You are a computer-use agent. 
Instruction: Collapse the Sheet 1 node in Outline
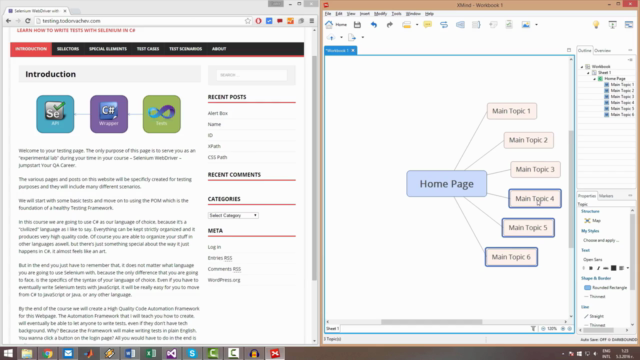pyautogui.click(x=588, y=73)
